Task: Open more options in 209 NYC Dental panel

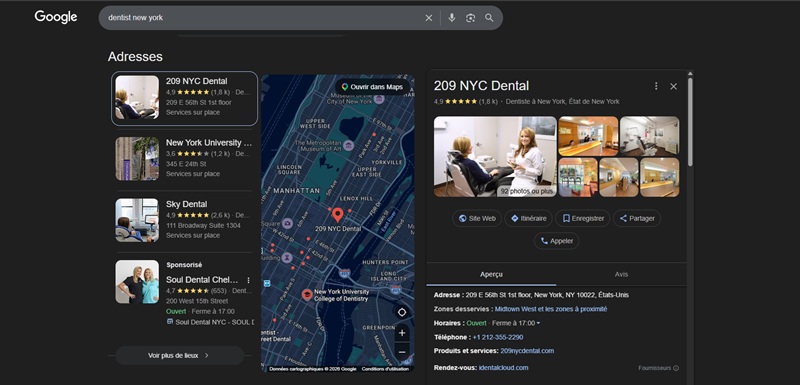Action: 656,86
